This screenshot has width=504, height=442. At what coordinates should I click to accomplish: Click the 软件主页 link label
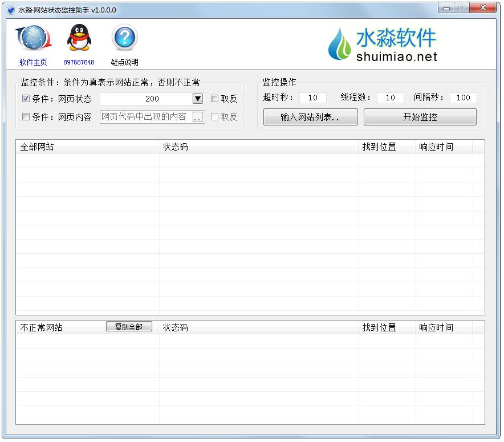(34, 62)
